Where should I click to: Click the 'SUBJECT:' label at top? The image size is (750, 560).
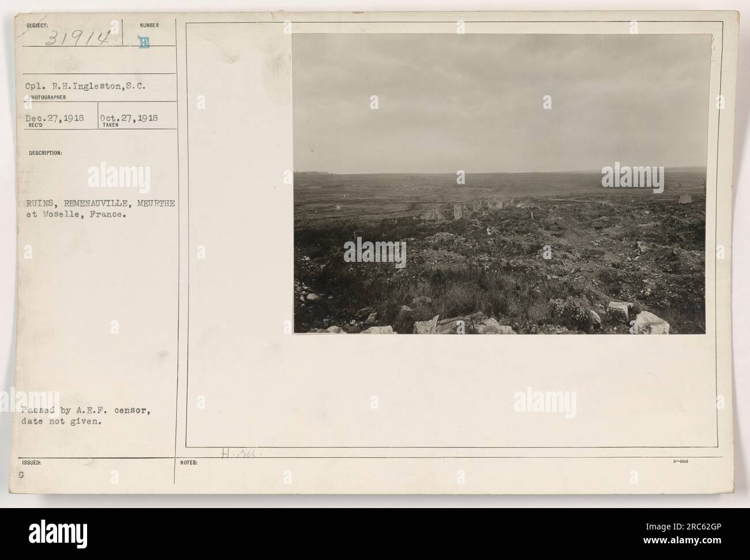[36, 25]
